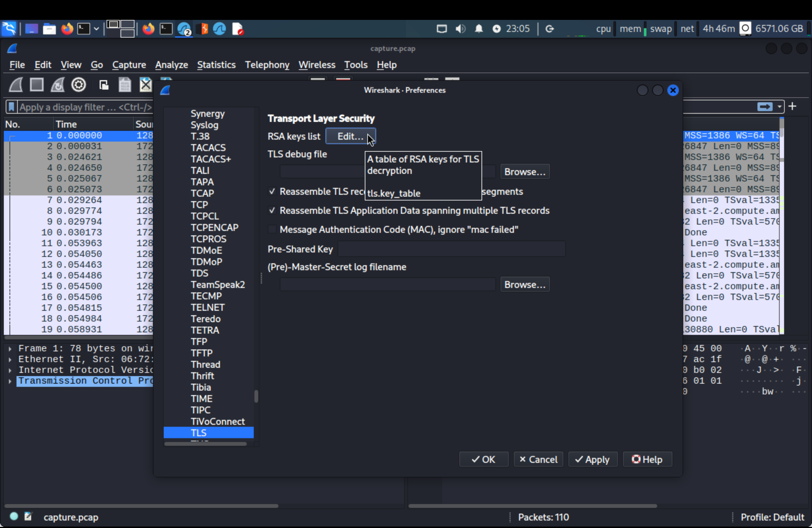Click the document editor taskbar entry
812x528 pixels.
(x=238, y=29)
